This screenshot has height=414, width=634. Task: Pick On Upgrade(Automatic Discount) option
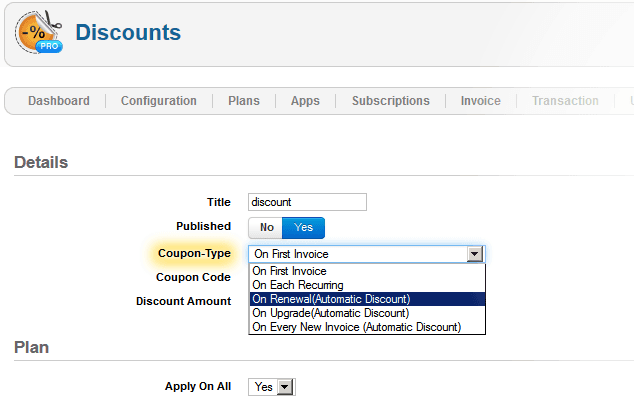[x=367, y=313]
